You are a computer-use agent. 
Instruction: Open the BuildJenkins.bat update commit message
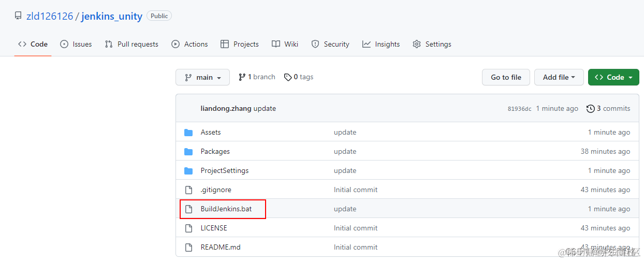tap(345, 209)
